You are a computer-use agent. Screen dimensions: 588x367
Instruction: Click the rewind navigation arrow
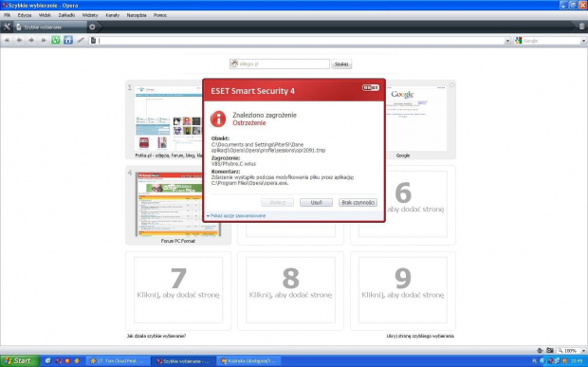(7, 40)
